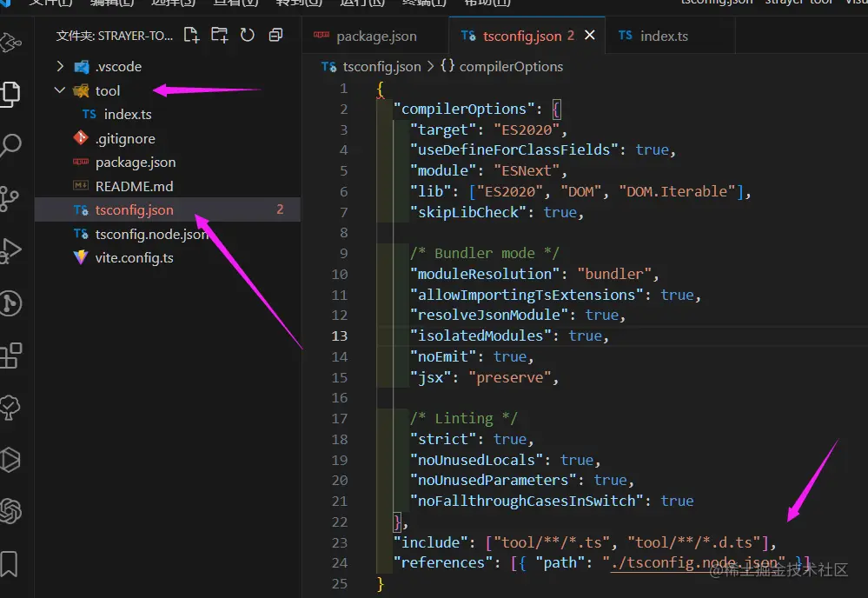Click the "isolatedModules" line

(x=509, y=336)
